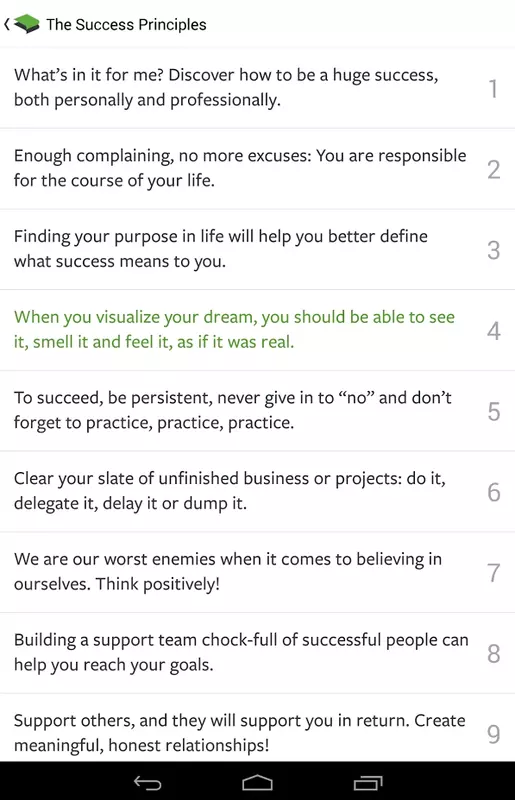The image size is (515, 800).
Task: Open 'Finding your purpose in life' chapter
Action: [x=257, y=249]
